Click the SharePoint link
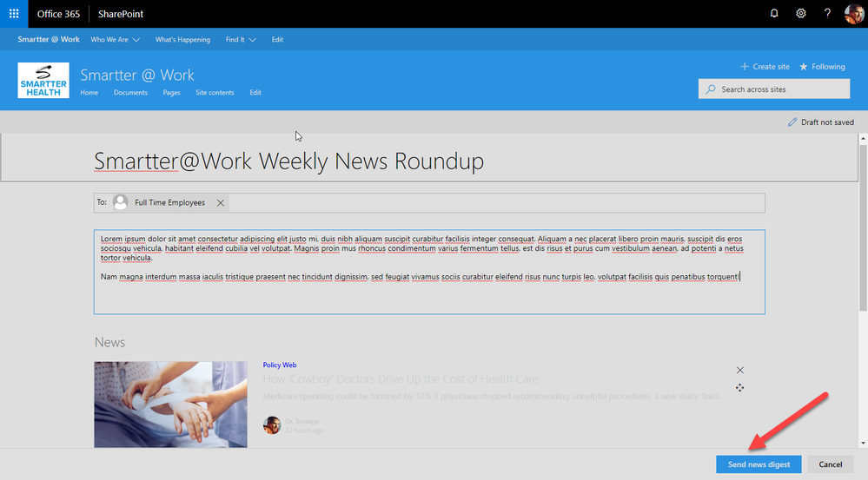 point(121,14)
